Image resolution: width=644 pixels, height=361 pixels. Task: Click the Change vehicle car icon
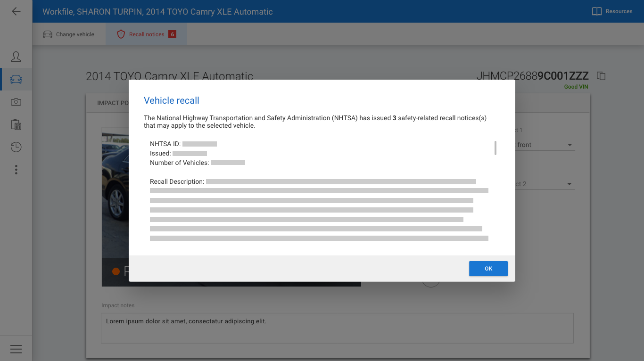(48, 34)
